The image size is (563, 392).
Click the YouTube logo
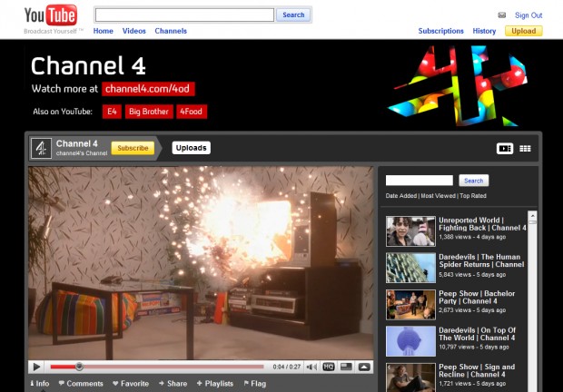(x=51, y=15)
